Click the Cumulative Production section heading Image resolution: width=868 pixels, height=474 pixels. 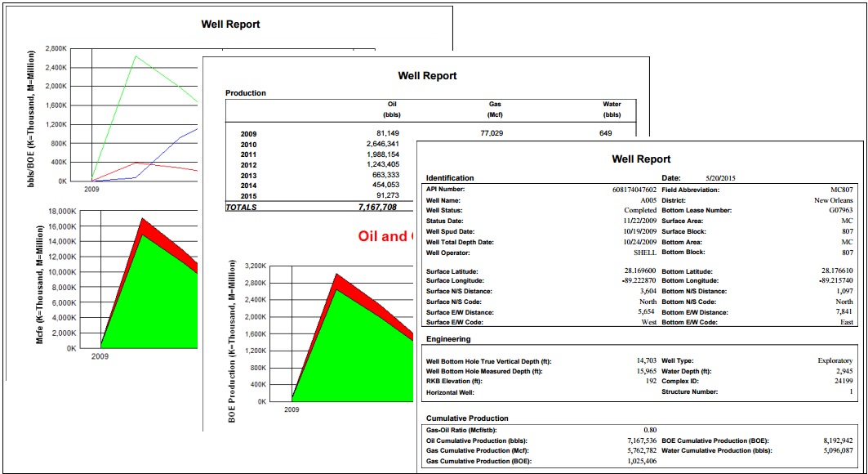(467, 418)
